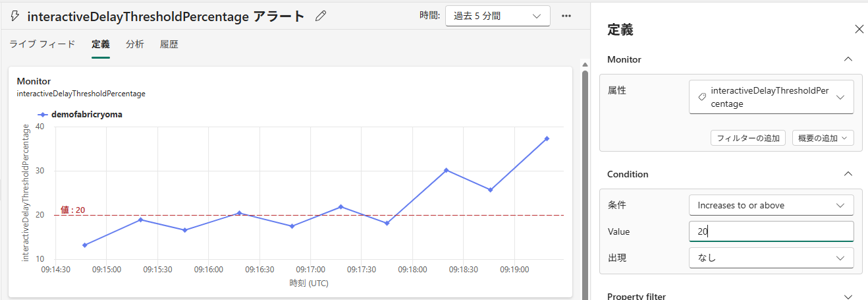Viewport: 868px width, 300px height.
Task: Open the 時間 過去 5 分間 dropdown
Action: pos(498,16)
